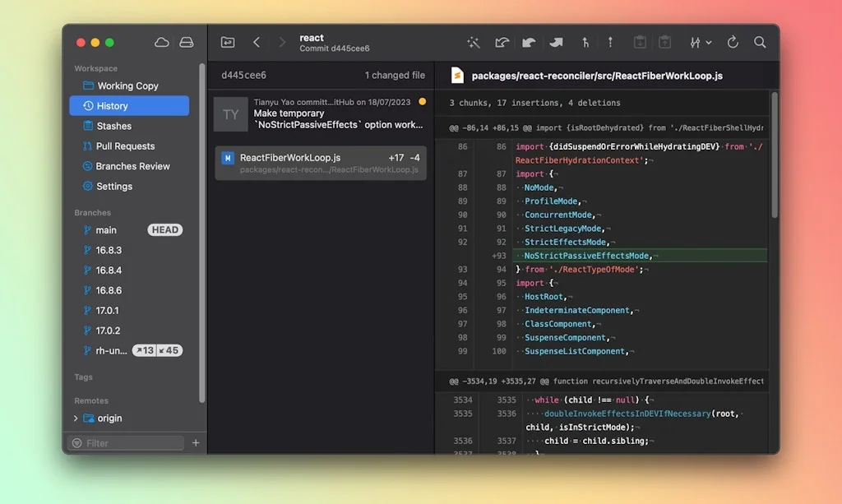
Task: Apply stash via the unstash clipboard icon
Action: [x=664, y=42]
